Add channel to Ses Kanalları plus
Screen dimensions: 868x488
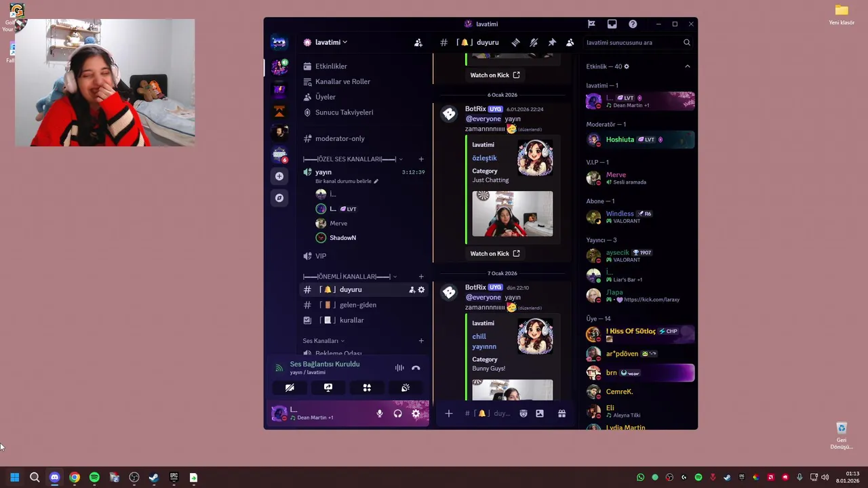421,341
